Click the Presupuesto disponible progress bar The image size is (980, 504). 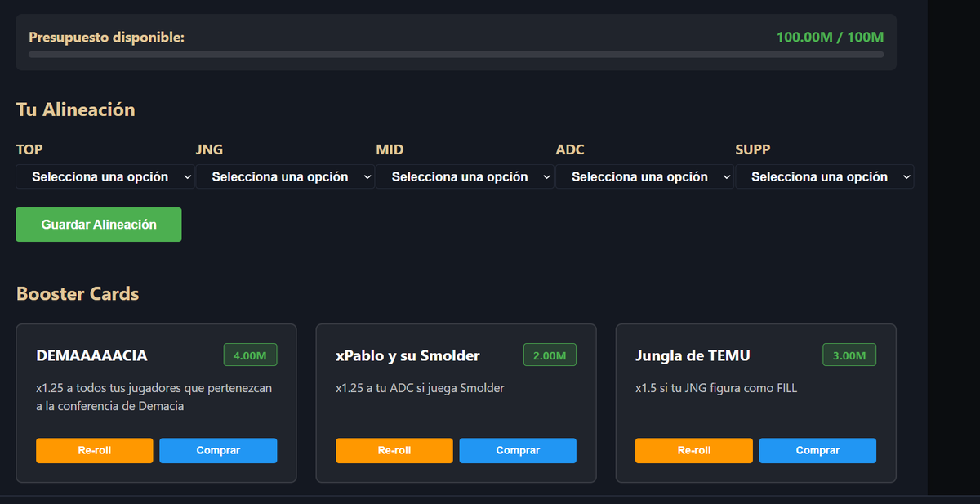coord(456,54)
